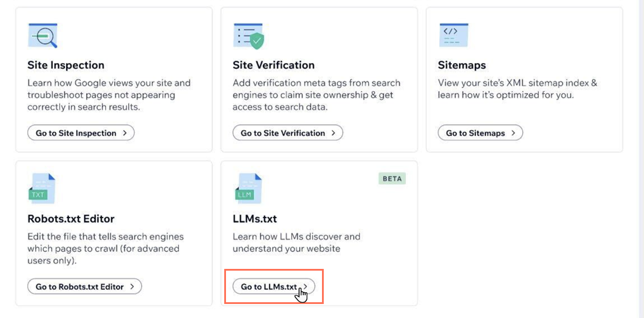644x318 pixels.
Task: Select the Site Verification card heading
Action: tap(273, 65)
